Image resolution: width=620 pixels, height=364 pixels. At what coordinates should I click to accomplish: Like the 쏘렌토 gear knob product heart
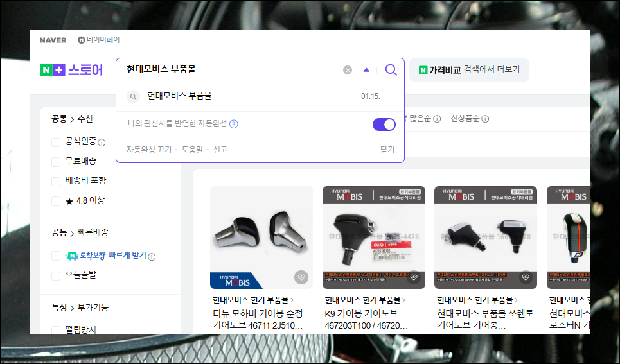[x=526, y=277]
